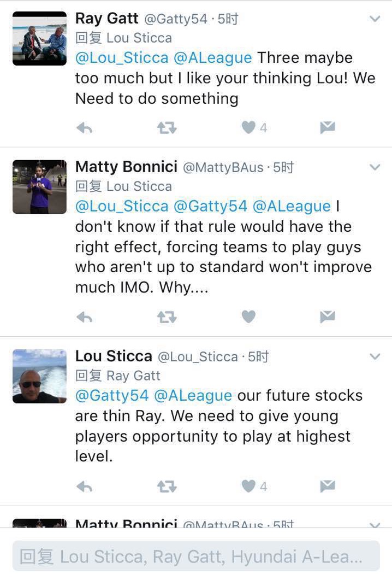Reply to Matty Bonnici's tweet
This screenshot has height=580, width=392.
tap(84, 317)
